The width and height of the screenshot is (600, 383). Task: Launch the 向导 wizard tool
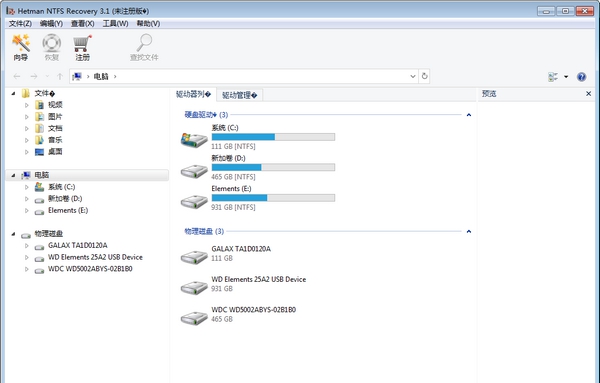(21, 47)
